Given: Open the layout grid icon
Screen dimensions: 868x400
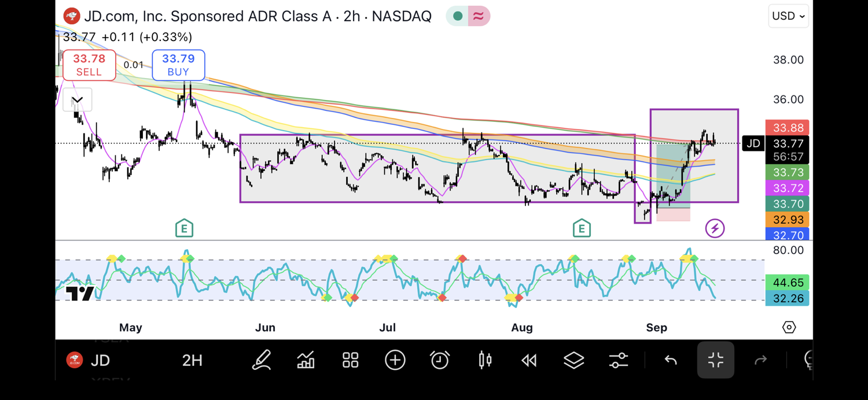Looking at the screenshot, I should [x=351, y=360].
